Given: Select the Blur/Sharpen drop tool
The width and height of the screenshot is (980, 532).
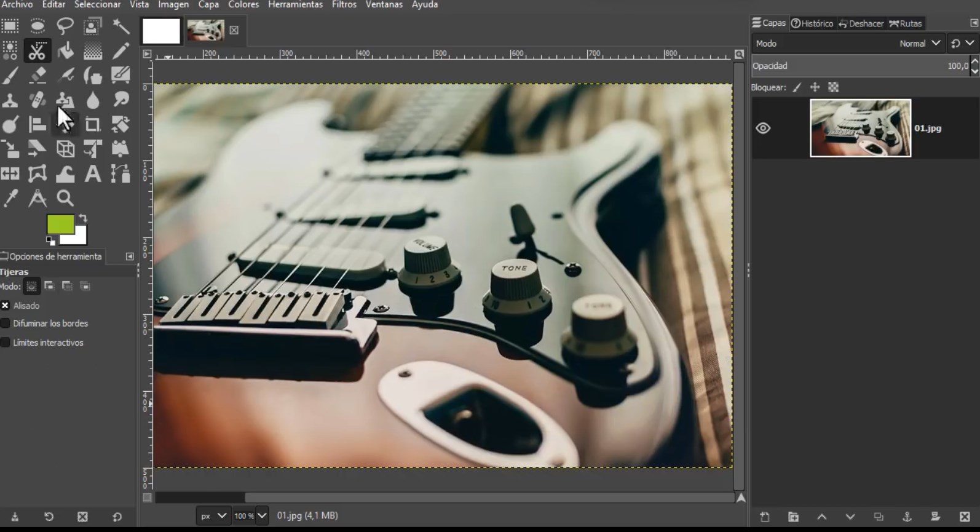Looking at the screenshot, I should 93,100.
